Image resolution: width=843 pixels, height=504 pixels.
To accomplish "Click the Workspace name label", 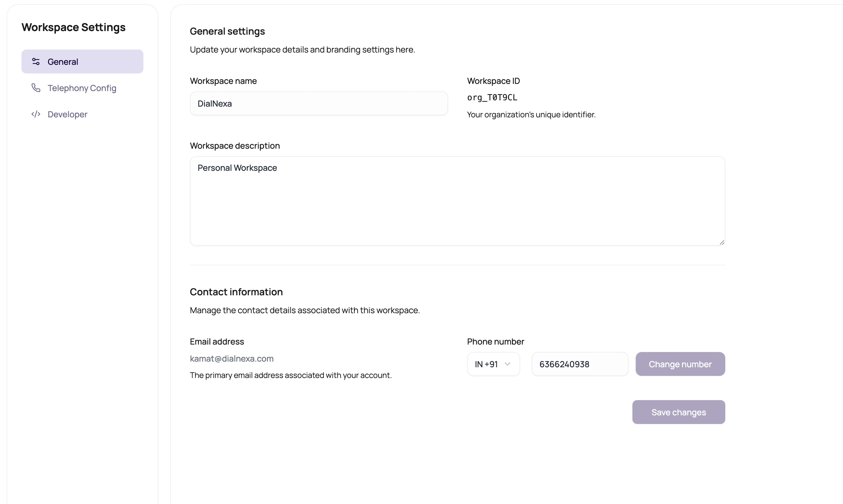I will [x=223, y=81].
